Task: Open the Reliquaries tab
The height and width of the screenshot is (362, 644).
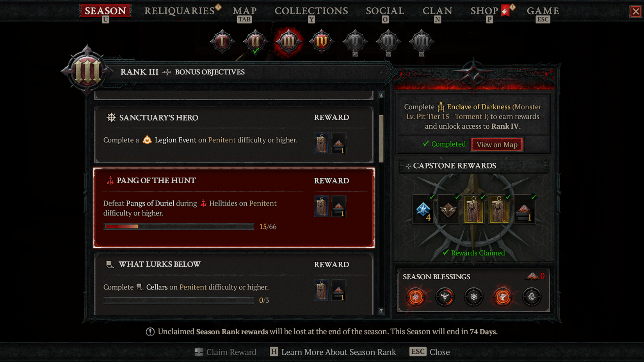Action: [180, 11]
